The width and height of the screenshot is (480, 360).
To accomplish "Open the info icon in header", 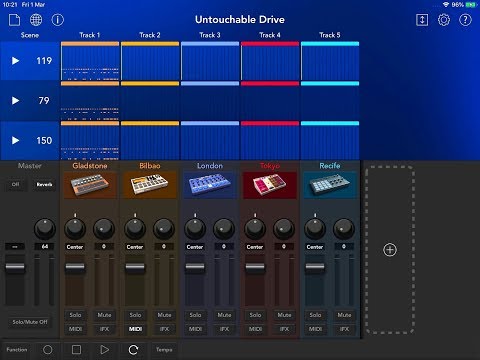I will 57,20.
